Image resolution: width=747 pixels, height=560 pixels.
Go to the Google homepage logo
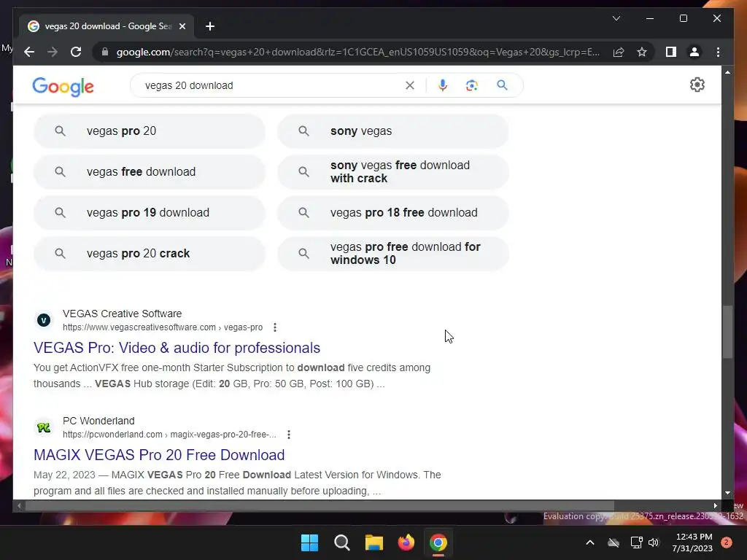point(63,86)
